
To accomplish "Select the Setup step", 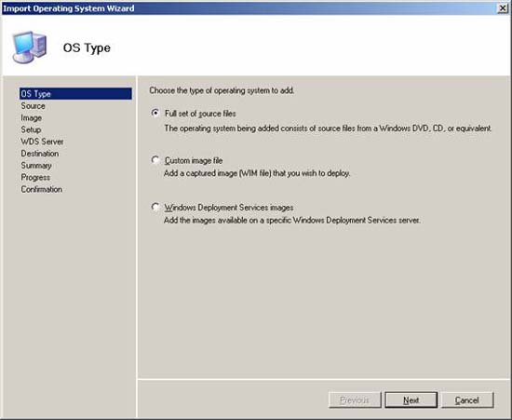I will [x=31, y=129].
